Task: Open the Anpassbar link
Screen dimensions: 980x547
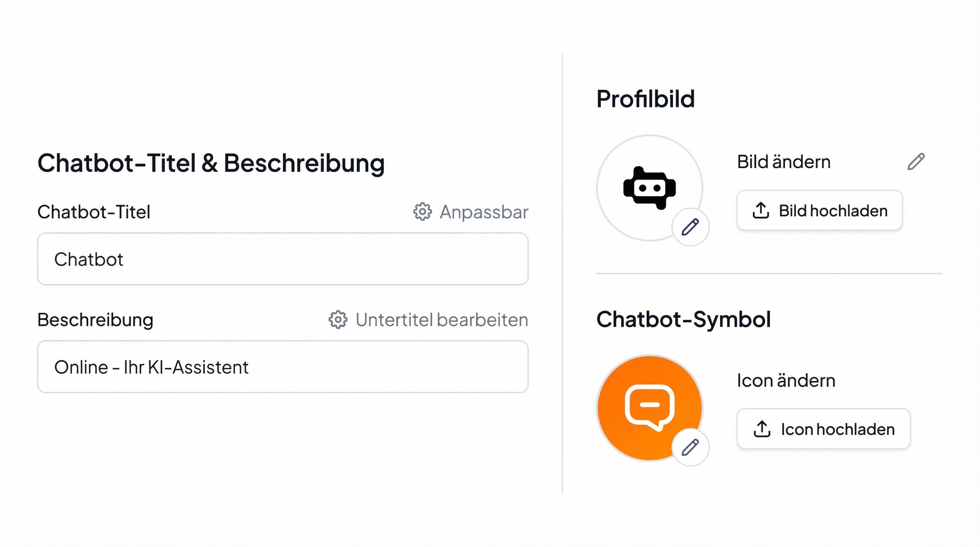Action: click(x=484, y=212)
